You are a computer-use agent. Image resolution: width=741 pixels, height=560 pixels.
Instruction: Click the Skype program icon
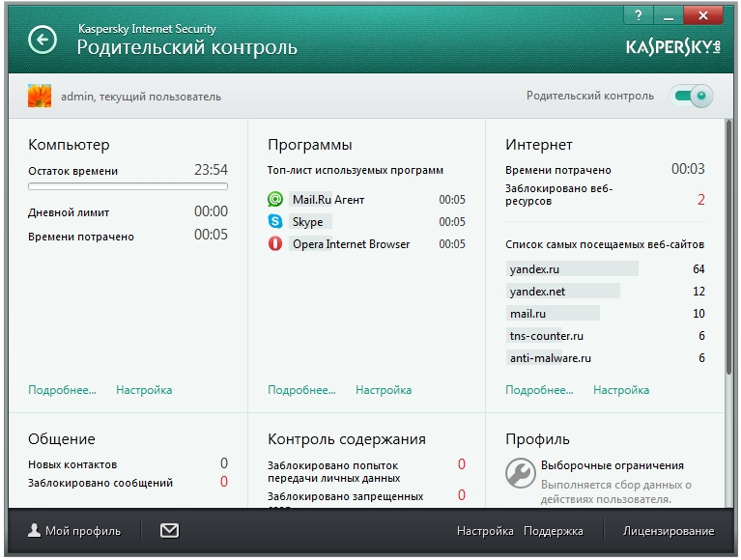pyautogui.click(x=275, y=221)
